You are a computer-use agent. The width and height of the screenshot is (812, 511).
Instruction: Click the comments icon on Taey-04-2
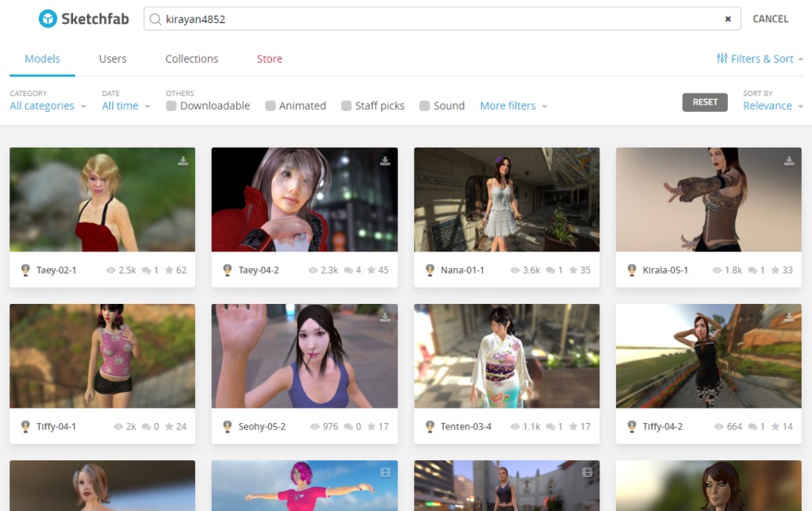[x=349, y=270]
